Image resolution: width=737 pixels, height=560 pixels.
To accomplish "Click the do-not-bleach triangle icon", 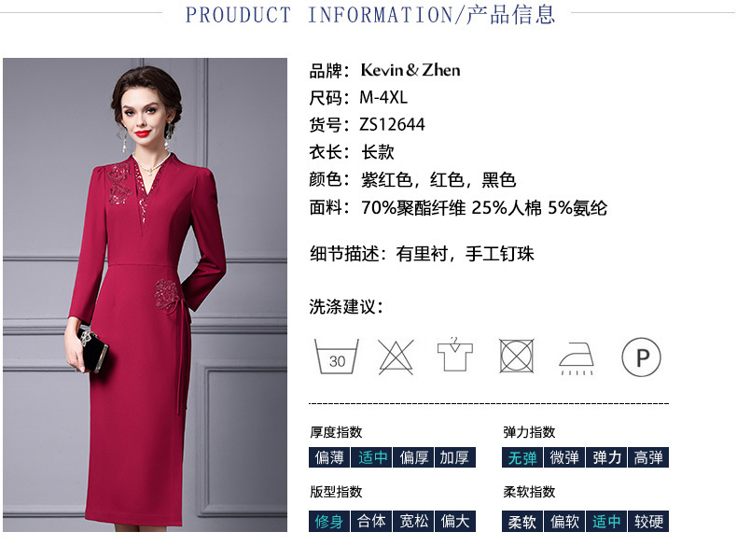I will pyautogui.click(x=396, y=357).
